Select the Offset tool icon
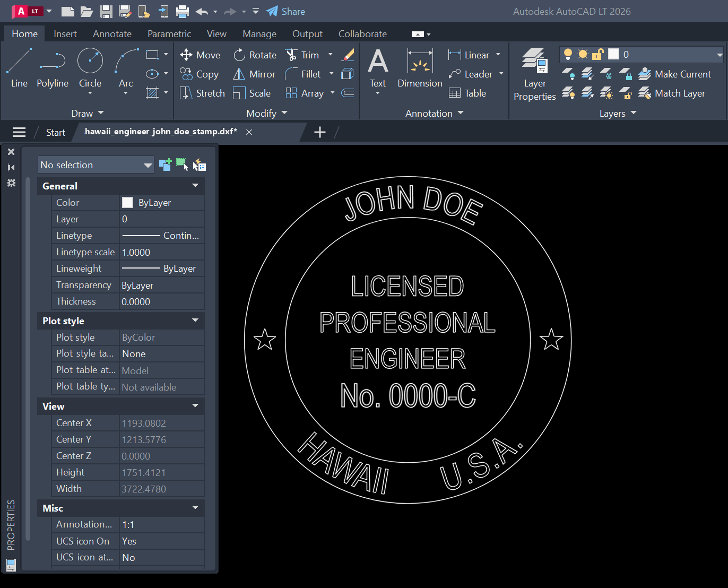Screen dimensions: 728x588 tap(348, 93)
